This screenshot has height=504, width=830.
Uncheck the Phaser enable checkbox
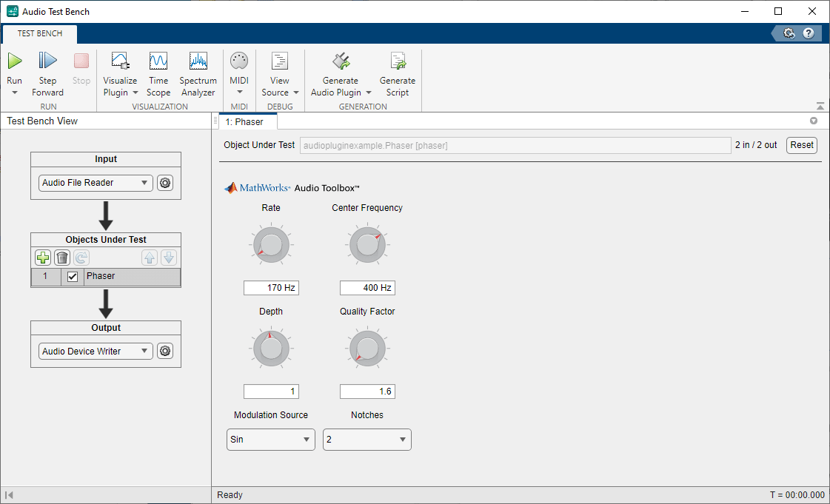pyautogui.click(x=73, y=277)
